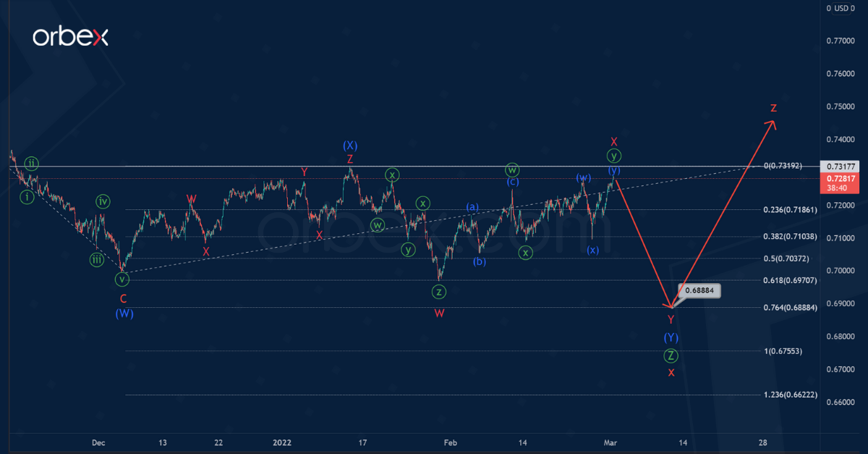Select the blue (Y) wave label
Viewport: 868px width, 454px height.
tap(671, 337)
